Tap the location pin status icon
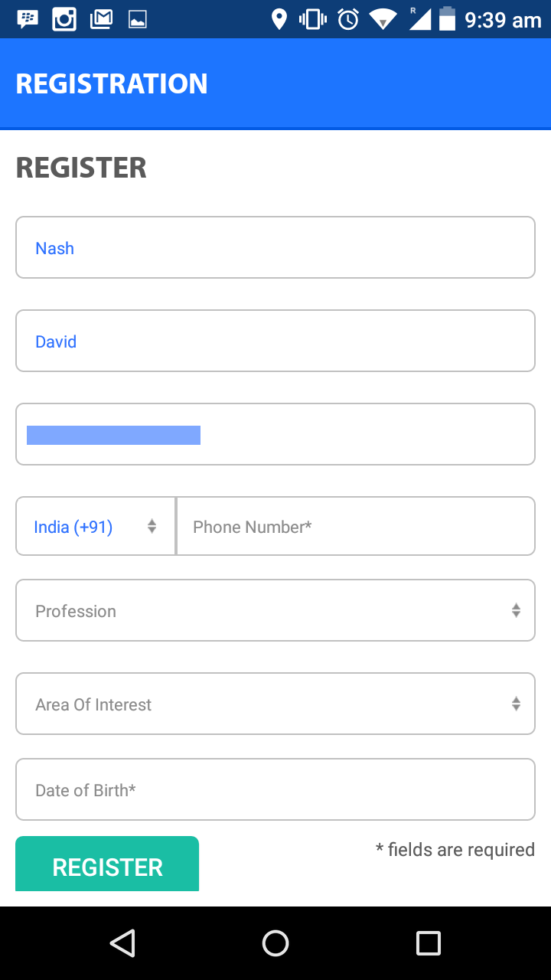This screenshot has height=980, width=551. (x=279, y=19)
